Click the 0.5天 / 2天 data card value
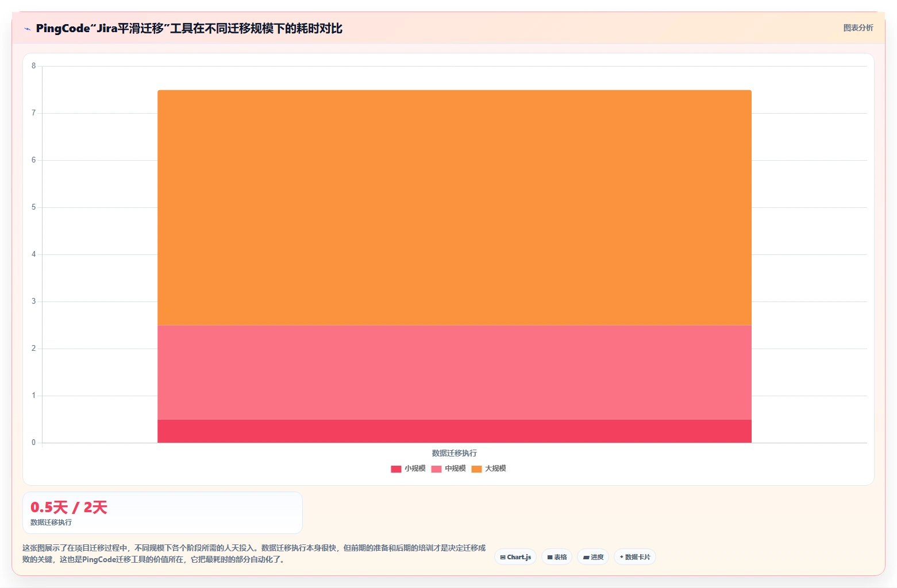 point(68,508)
